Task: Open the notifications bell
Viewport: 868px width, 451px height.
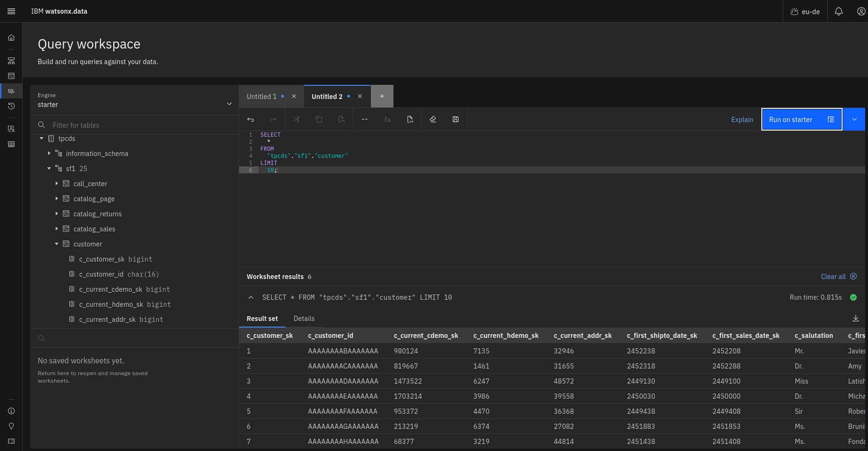Action: [839, 11]
